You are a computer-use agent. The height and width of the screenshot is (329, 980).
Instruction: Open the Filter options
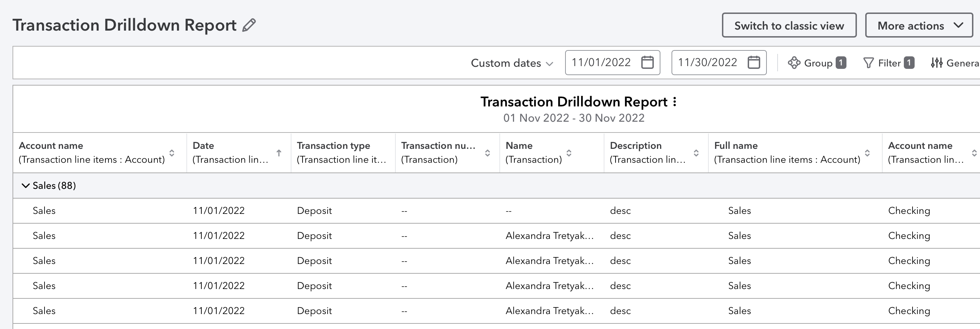click(x=889, y=63)
